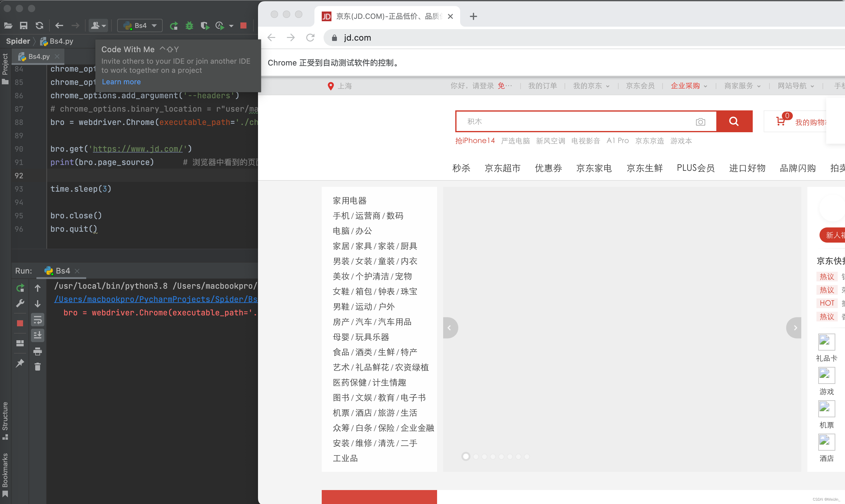Click the Profile run icon
This screenshot has height=504, width=845.
point(220,25)
